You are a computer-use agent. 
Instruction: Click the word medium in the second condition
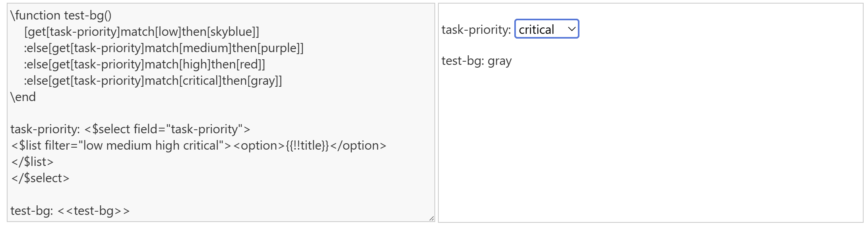pyautogui.click(x=205, y=48)
